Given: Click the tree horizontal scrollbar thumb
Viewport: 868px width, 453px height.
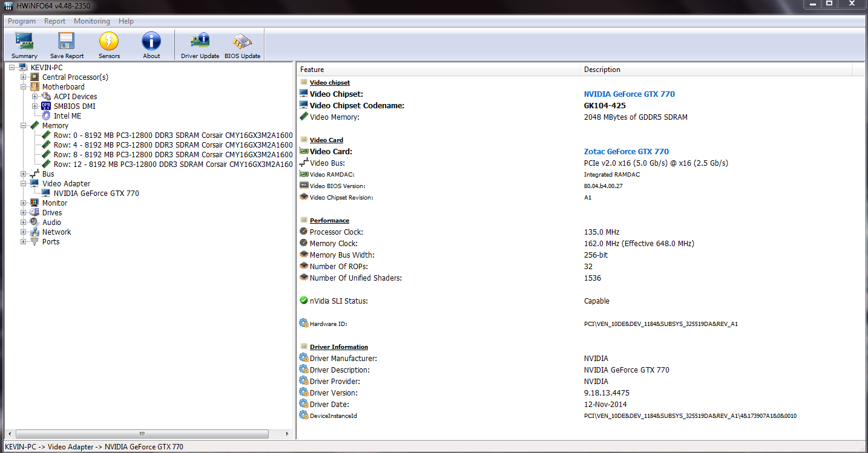Looking at the screenshot, I should point(142,434).
